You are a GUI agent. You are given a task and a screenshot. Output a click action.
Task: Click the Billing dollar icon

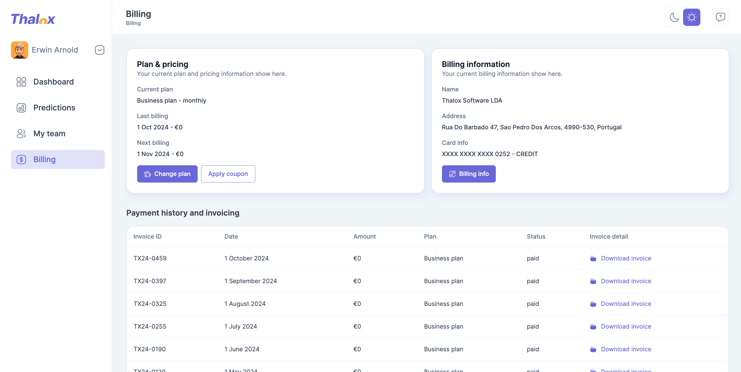pyautogui.click(x=21, y=160)
